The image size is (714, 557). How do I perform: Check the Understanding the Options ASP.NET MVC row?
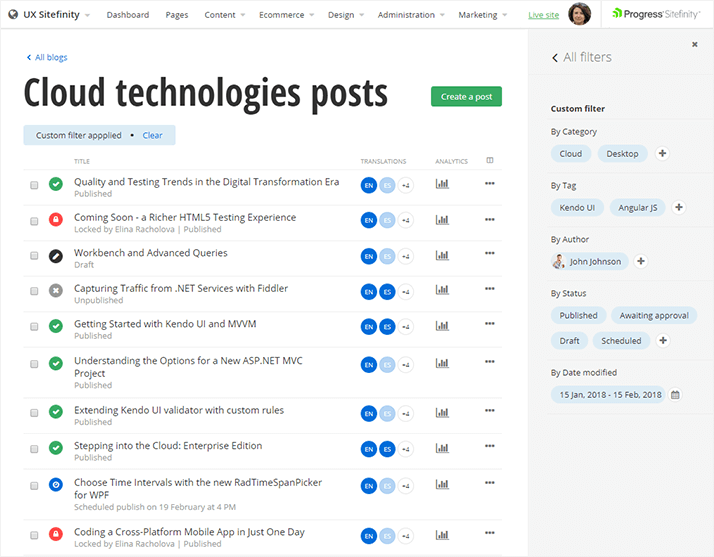point(34,364)
